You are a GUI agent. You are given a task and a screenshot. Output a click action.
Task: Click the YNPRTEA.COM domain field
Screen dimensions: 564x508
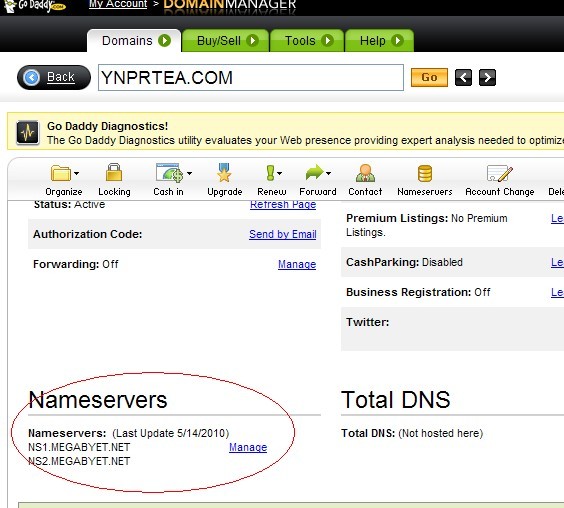click(251, 77)
